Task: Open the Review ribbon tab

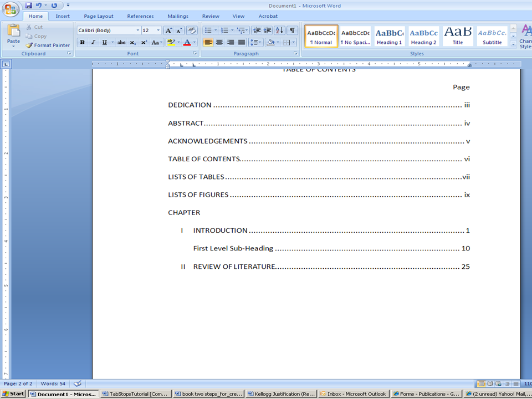Action: 211,16
